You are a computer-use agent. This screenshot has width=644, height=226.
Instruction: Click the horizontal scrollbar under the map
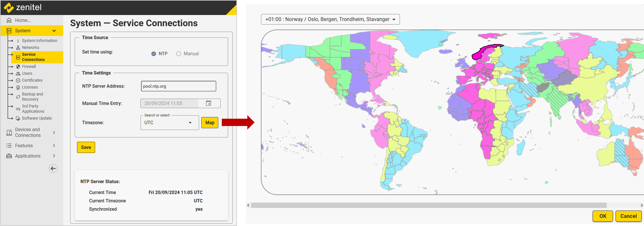pyautogui.click(x=428, y=205)
